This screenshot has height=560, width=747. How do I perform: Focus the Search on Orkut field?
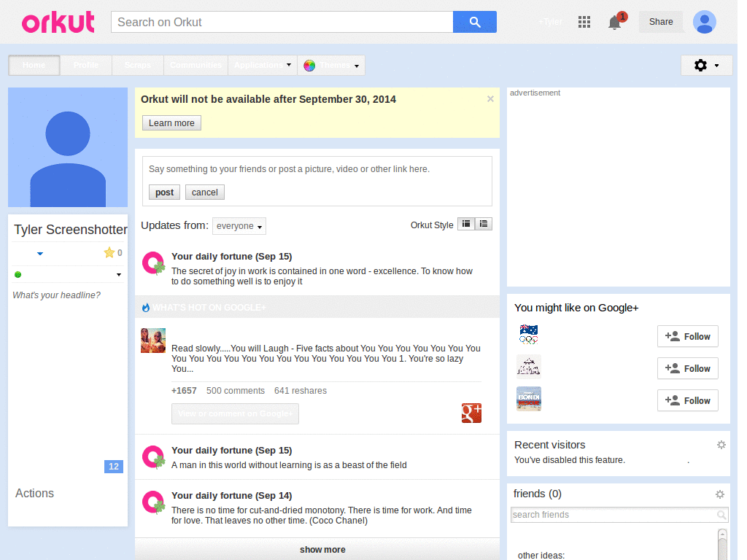click(282, 22)
